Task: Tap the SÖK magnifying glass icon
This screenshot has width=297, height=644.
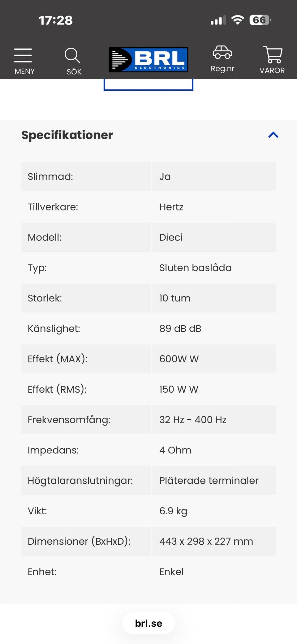Action: [72, 56]
